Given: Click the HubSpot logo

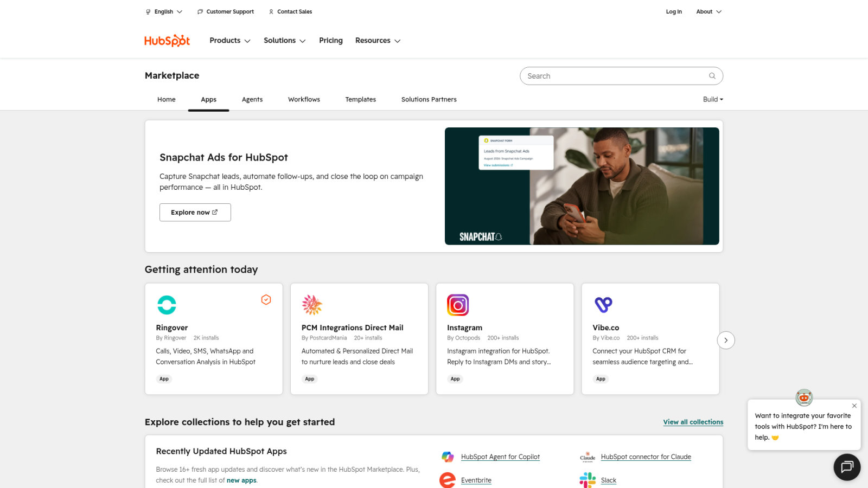Looking at the screenshot, I should 167,41.
